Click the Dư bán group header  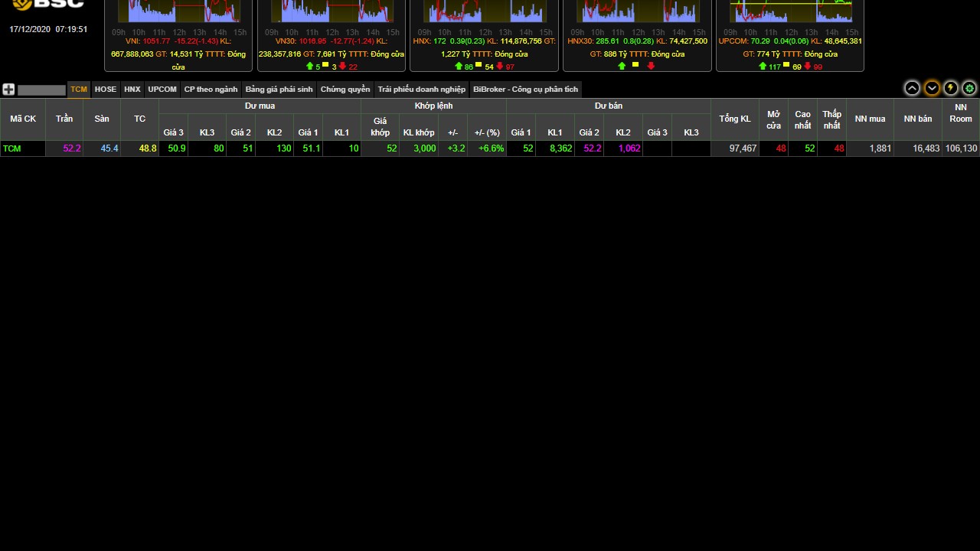(x=609, y=106)
